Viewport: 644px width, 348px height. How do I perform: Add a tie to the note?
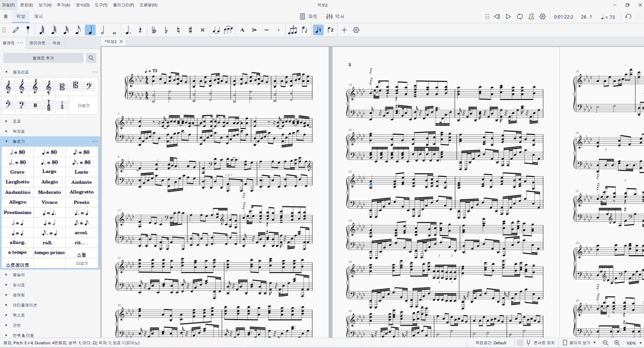216,30
